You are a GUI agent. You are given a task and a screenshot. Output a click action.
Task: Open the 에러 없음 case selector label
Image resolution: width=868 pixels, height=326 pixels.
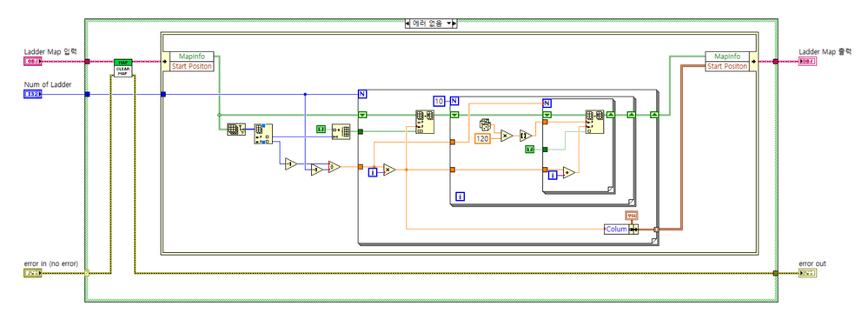(x=430, y=23)
